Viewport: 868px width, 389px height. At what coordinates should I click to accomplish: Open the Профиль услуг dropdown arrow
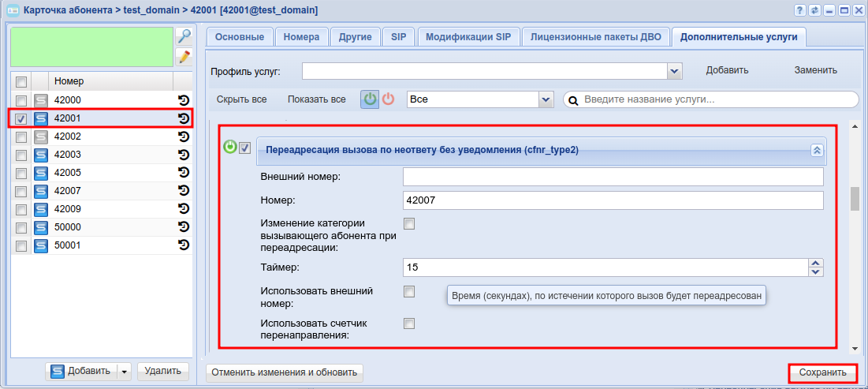pyautogui.click(x=674, y=71)
